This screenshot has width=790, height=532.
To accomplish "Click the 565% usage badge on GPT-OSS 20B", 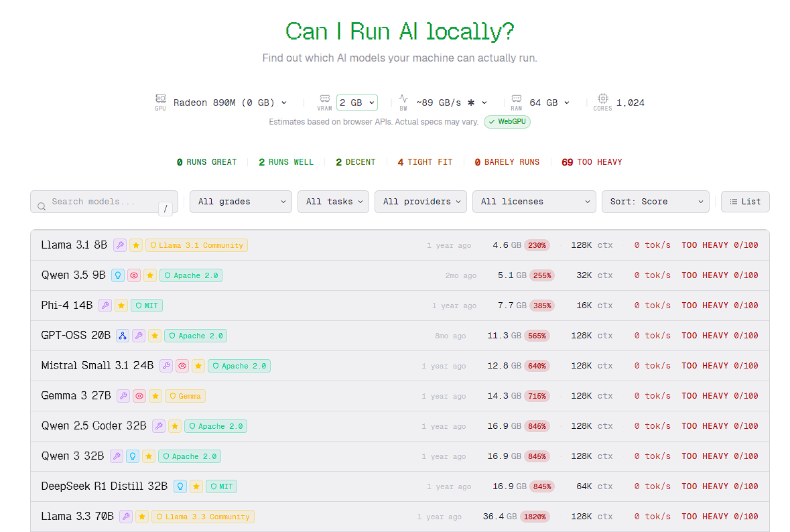I will pos(537,336).
